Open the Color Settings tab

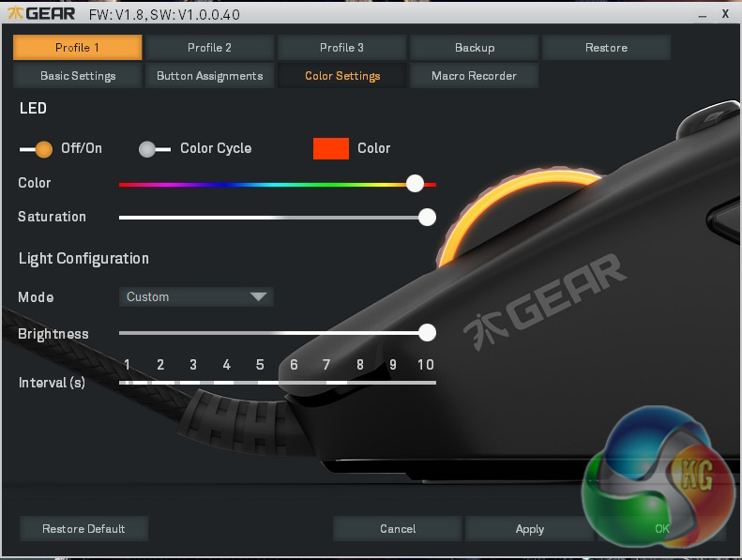coord(341,76)
